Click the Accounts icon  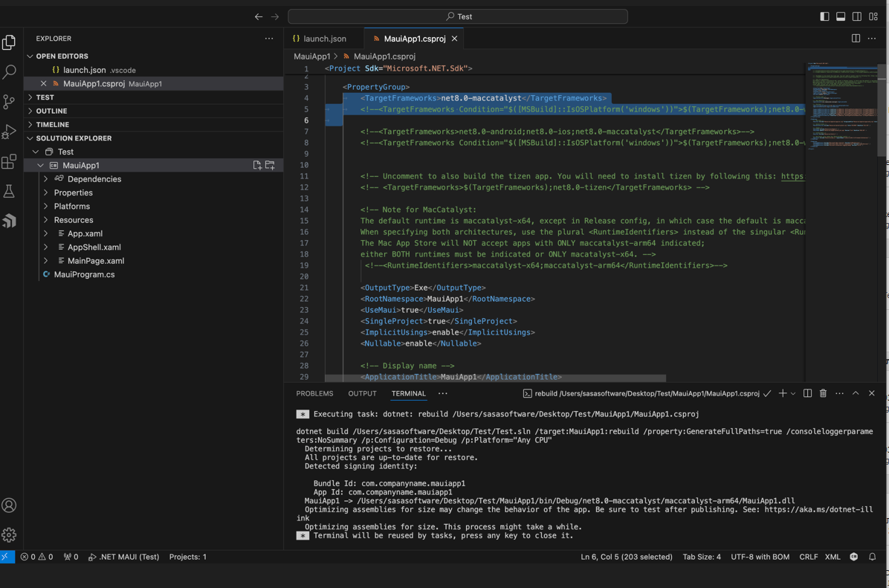10,505
